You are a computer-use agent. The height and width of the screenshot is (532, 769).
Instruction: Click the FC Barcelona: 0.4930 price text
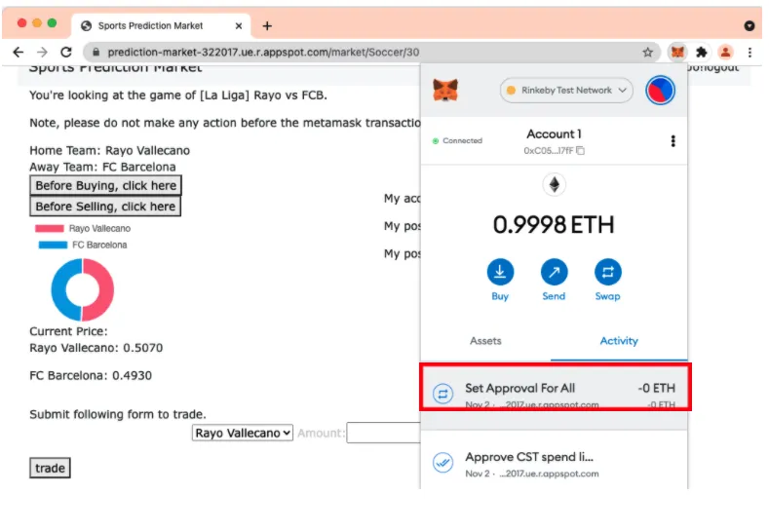91,375
